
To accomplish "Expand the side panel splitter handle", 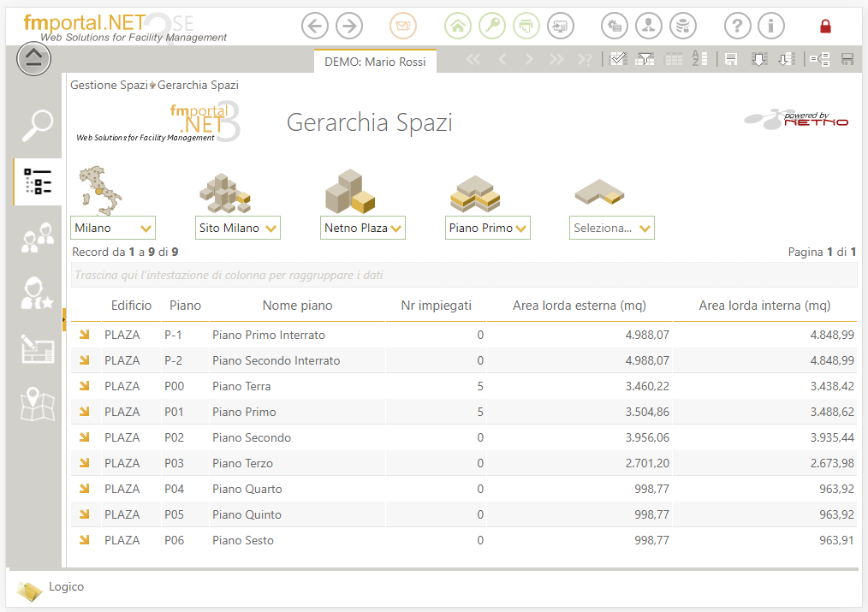I will [63, 320].
